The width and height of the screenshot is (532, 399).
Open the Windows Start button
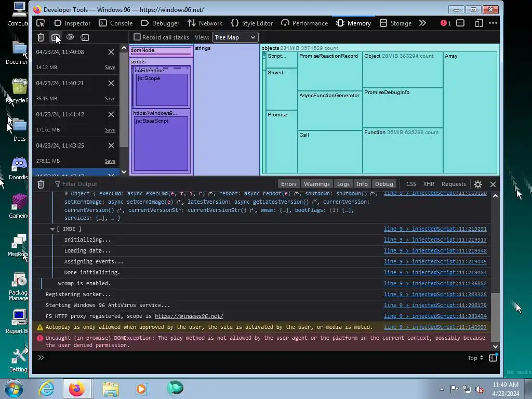[x=14, y=389]
